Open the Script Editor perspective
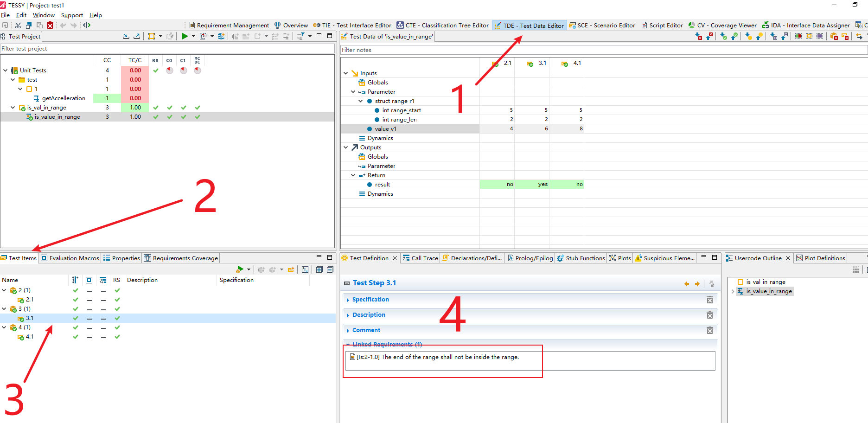This screenshot has width=868, height=423. (662, 26)
